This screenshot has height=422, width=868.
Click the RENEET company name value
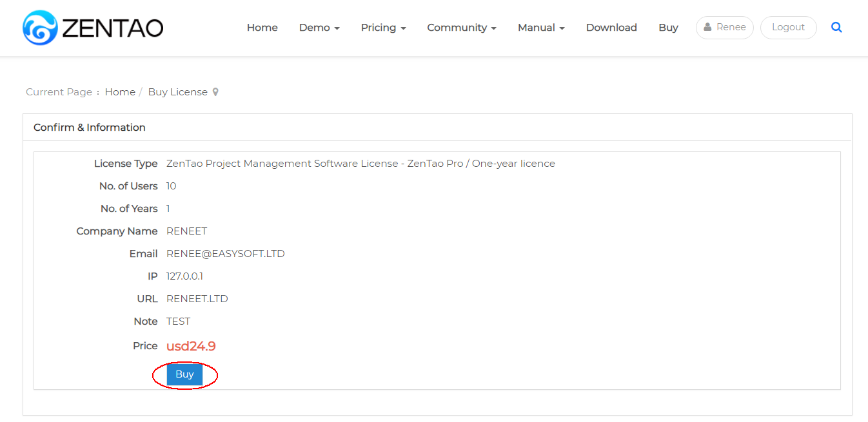[x=186, y=231]
